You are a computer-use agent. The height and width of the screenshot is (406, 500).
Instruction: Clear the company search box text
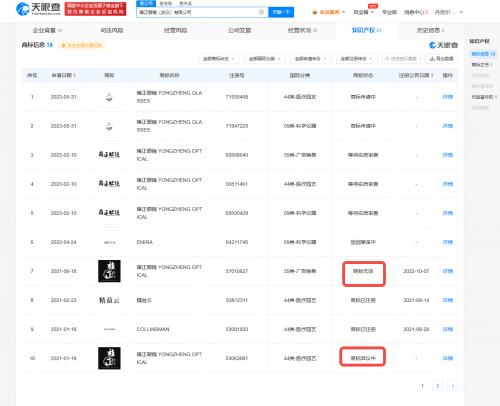coord(261,12)
